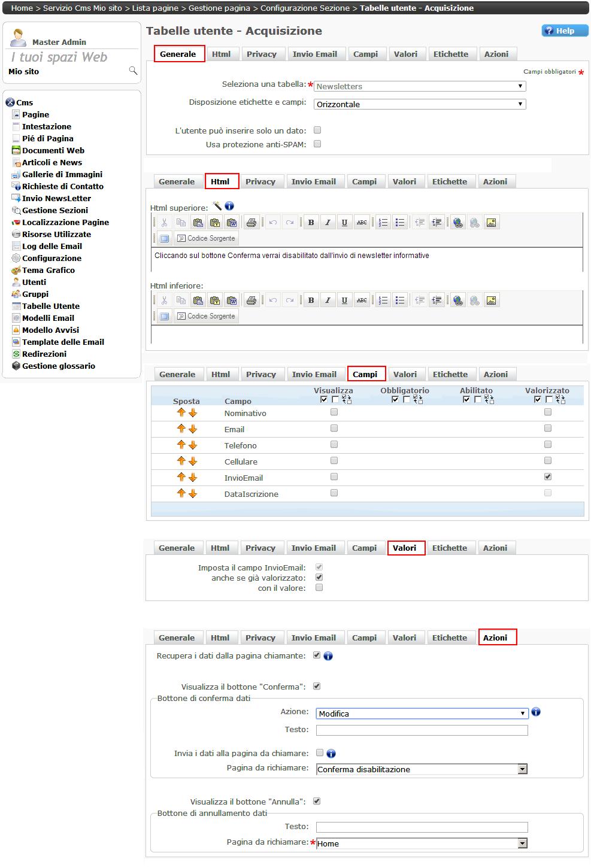Insert image using the Html superiore toolbar
591x868 pixels.
pos(491,223)
